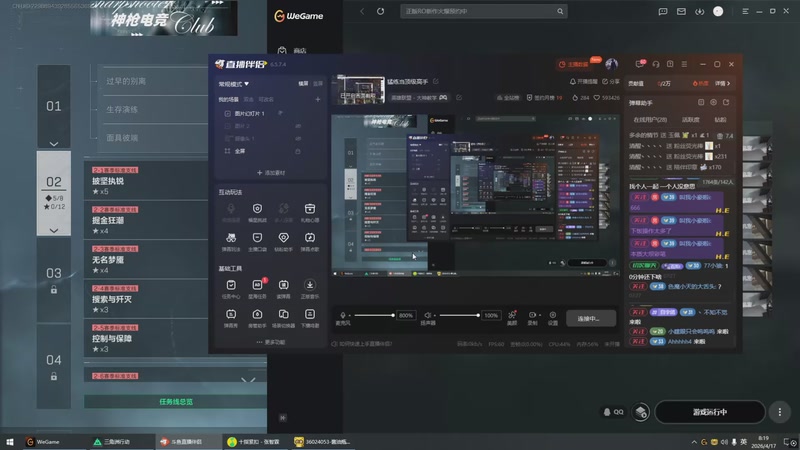The image size is (800, 450).
Task: Switch to the 活跃度 activity tab
Action: (690, 119)
